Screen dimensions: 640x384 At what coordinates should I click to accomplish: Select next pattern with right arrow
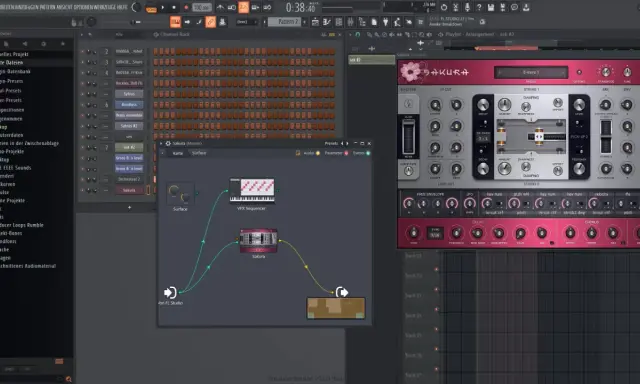(304, 22)
